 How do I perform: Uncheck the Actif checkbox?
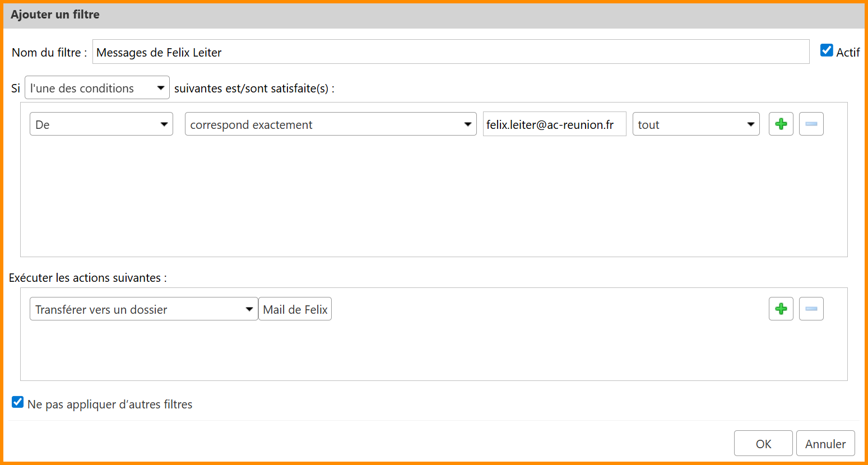coord(827,50)
